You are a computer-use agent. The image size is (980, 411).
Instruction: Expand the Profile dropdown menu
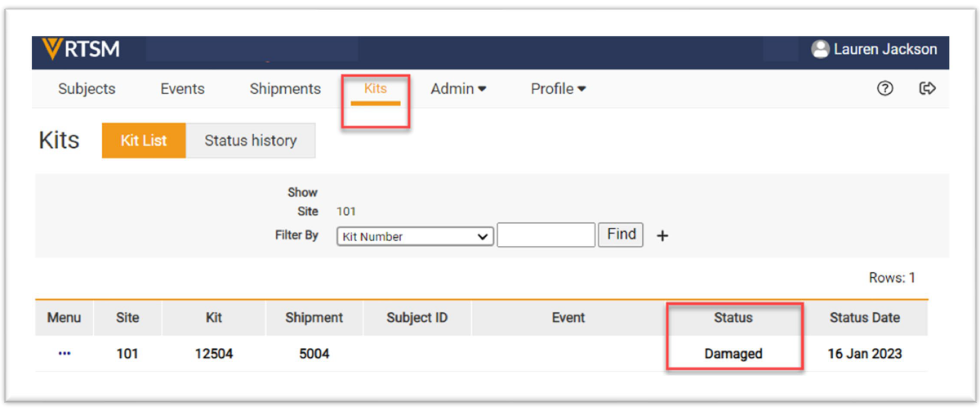(x=558, y=89)
